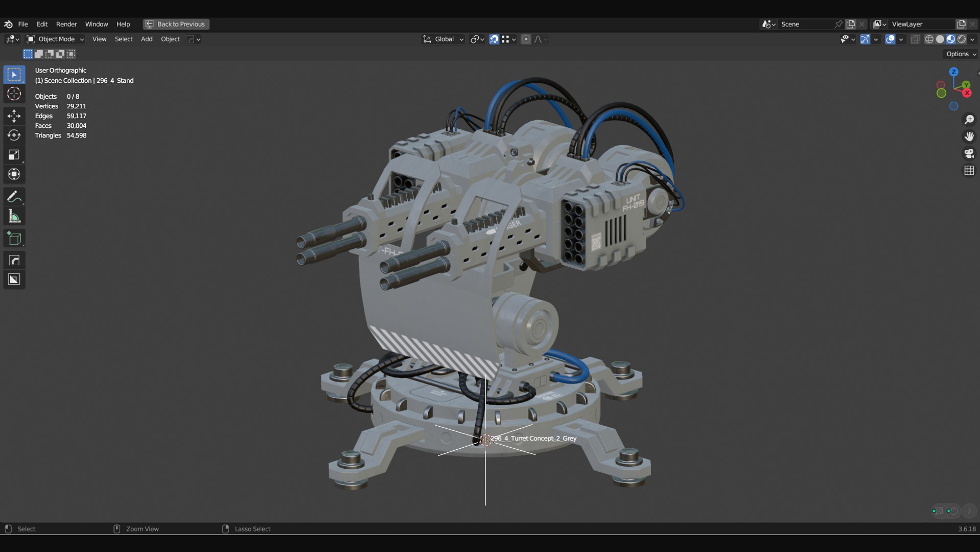Toggle X-ray mode
The height and width of the screenshot is (552, 980).
tap(915, 39)
